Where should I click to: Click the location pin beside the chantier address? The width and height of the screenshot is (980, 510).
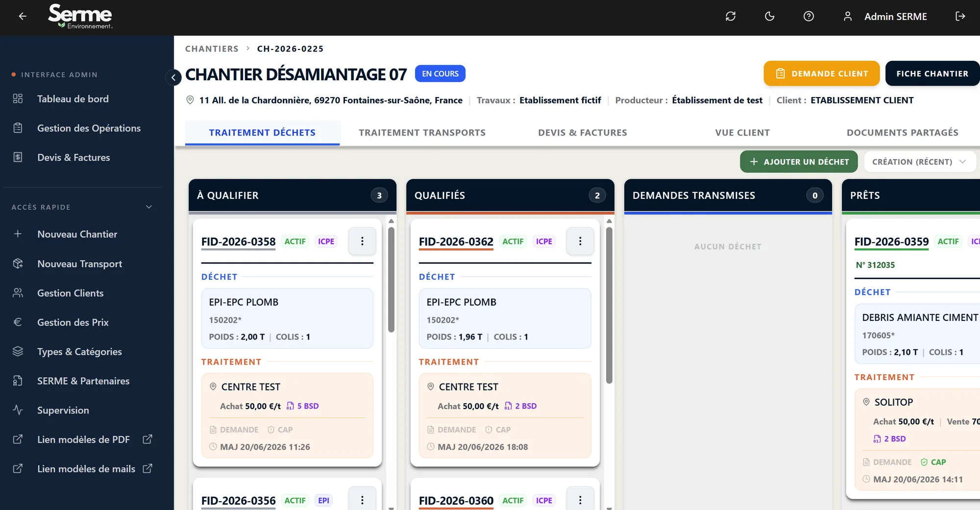click(x=190, y=100)
